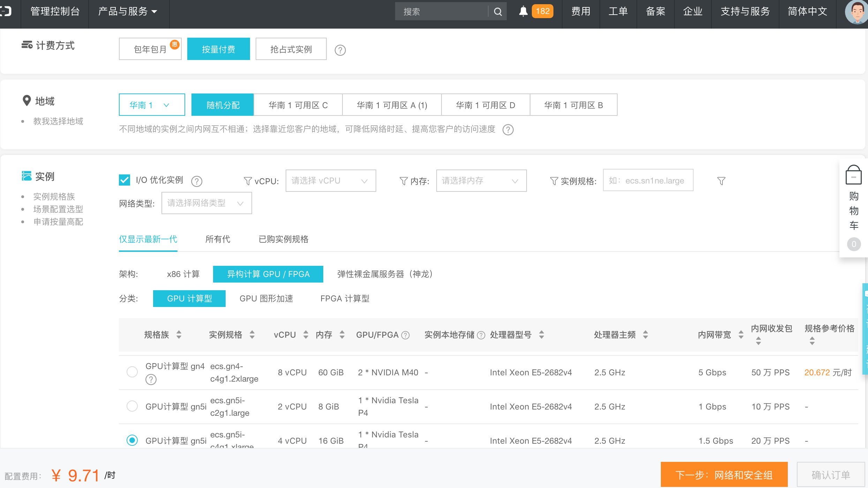This screenshot has width=868, height=488.
Task: Choose 按量付费 billing method
Action: [219, 49]
